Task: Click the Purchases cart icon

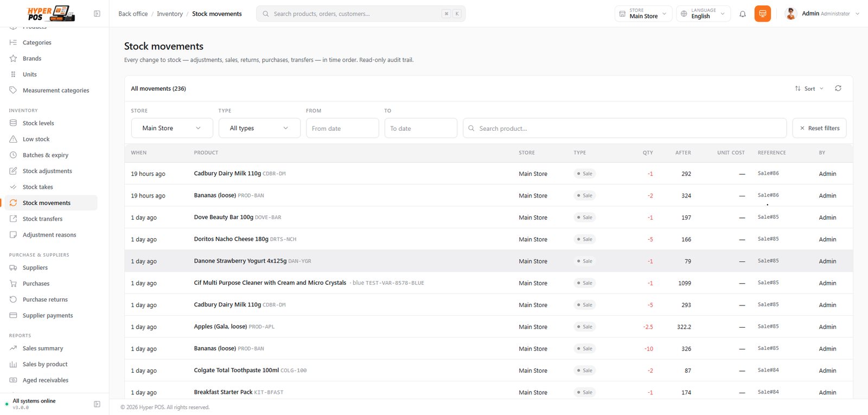Action: coord(13,284)
